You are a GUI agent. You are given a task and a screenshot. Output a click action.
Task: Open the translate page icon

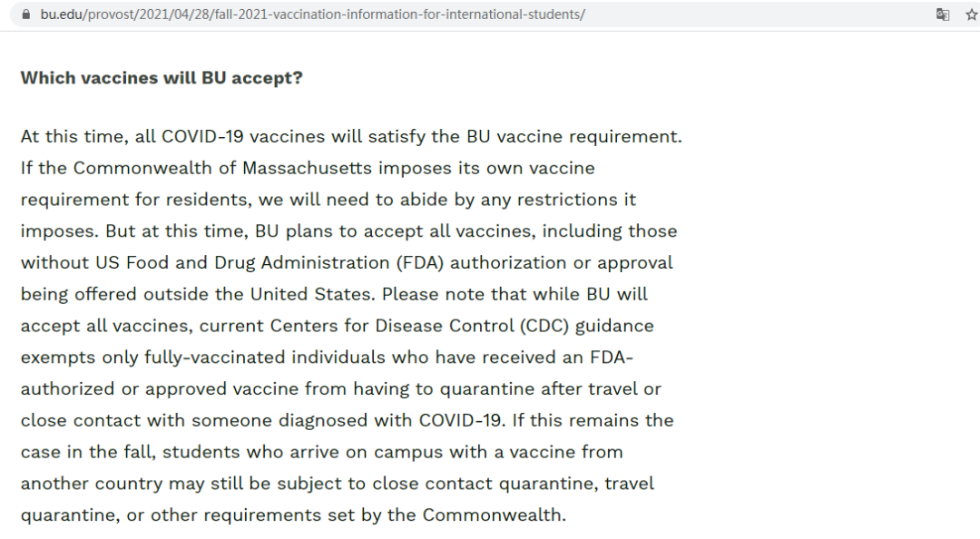coord(943,15)
